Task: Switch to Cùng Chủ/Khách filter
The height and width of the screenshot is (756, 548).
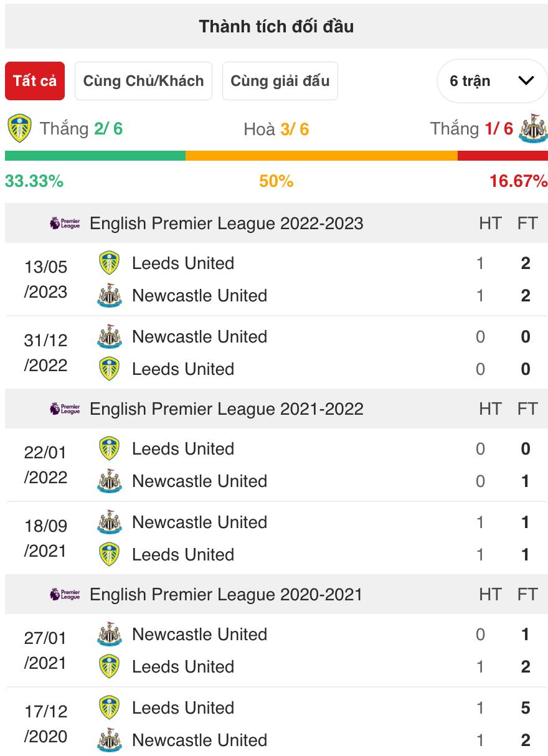Action: pyautogui.click(x=143, y=81)
